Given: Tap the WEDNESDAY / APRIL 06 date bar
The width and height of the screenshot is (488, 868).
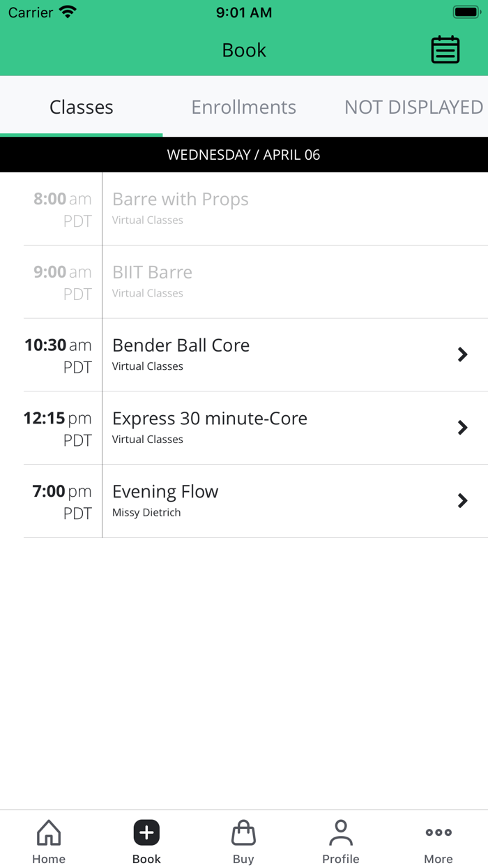Looking at the screenshot, I should click(244, 154).
